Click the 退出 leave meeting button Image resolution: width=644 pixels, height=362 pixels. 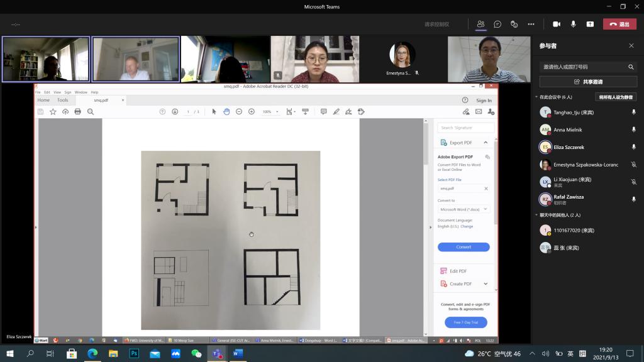(619, 24)
